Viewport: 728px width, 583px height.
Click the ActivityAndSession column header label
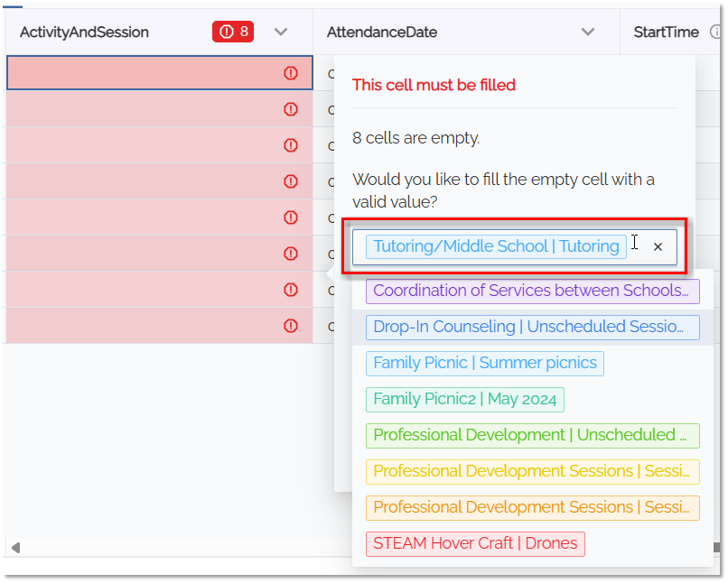pyautogui.click(x=84, y=32)
